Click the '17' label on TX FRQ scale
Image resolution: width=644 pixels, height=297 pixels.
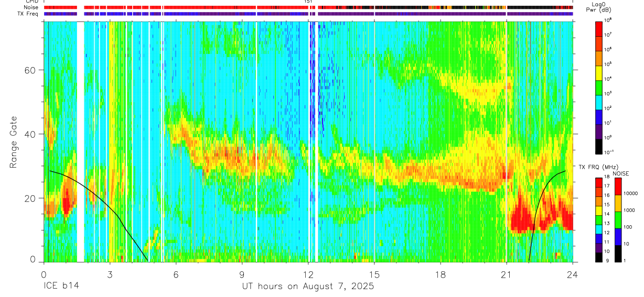607,185
